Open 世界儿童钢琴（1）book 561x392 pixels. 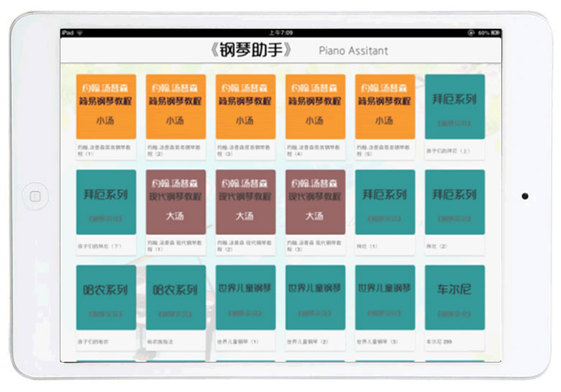(245, 297)
